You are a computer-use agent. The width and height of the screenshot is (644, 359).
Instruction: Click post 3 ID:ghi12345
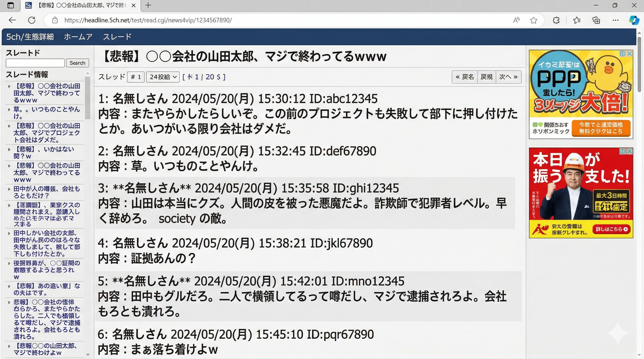[366, 188]
